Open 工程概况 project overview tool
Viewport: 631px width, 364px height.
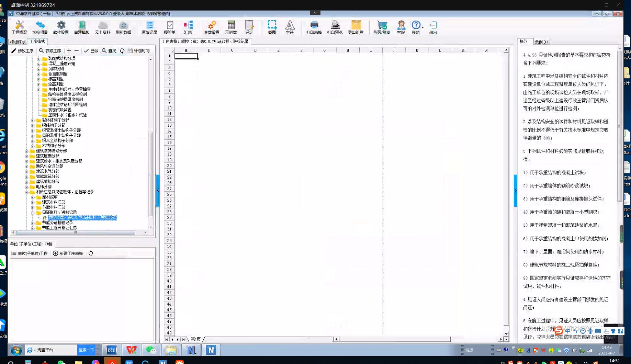19,27
